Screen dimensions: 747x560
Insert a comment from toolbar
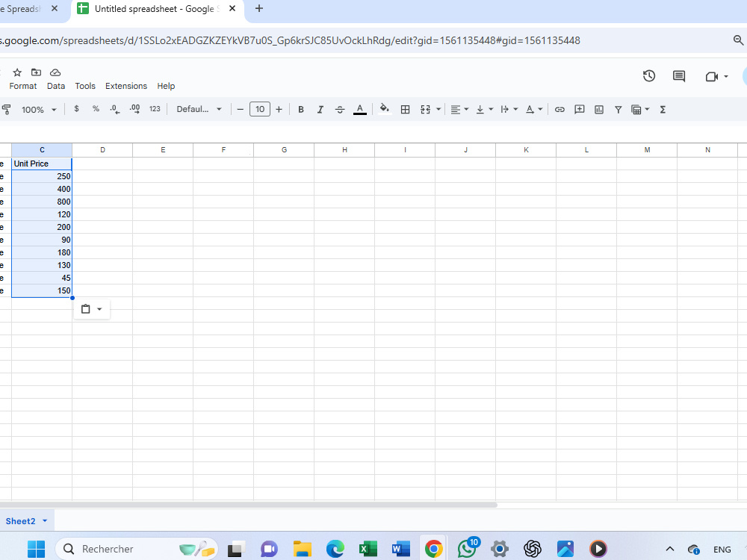click(580, 110)
